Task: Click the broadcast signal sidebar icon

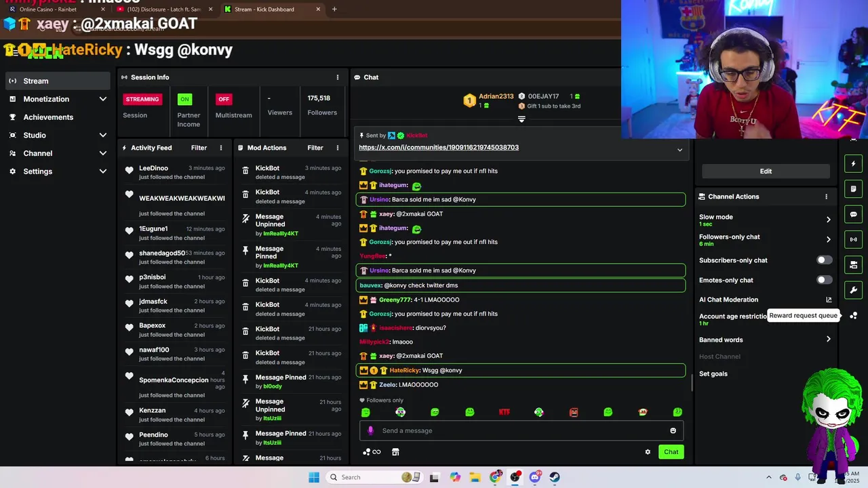Action: [854, 239]
